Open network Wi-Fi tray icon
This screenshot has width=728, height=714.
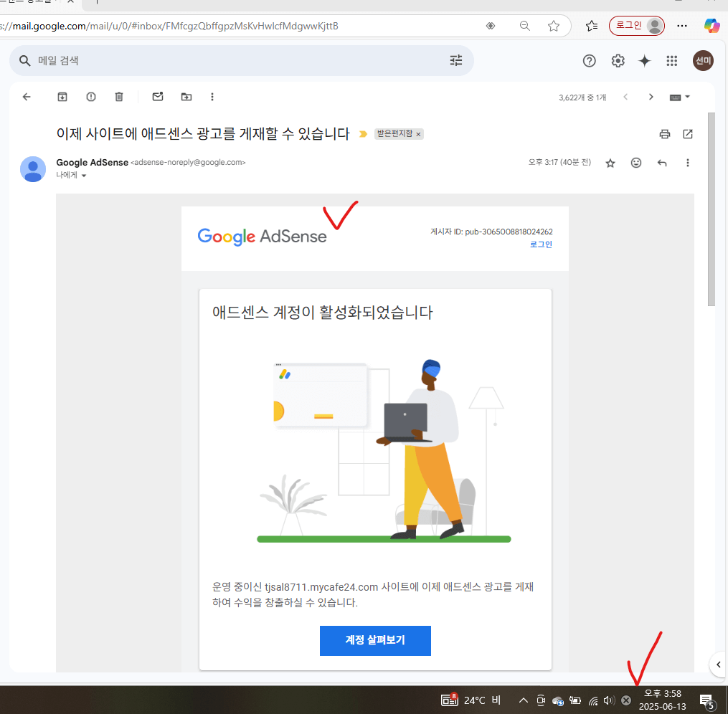pos(593,700)
